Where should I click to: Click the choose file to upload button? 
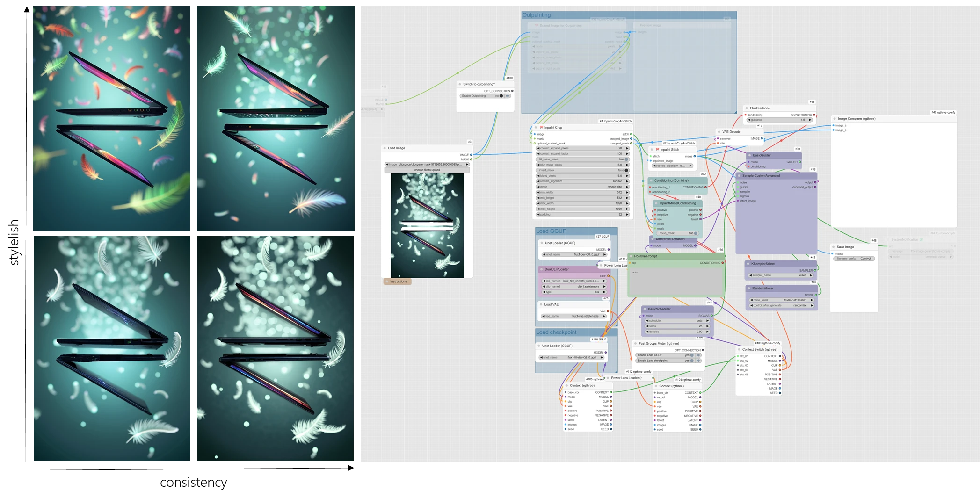pos(427,170)
